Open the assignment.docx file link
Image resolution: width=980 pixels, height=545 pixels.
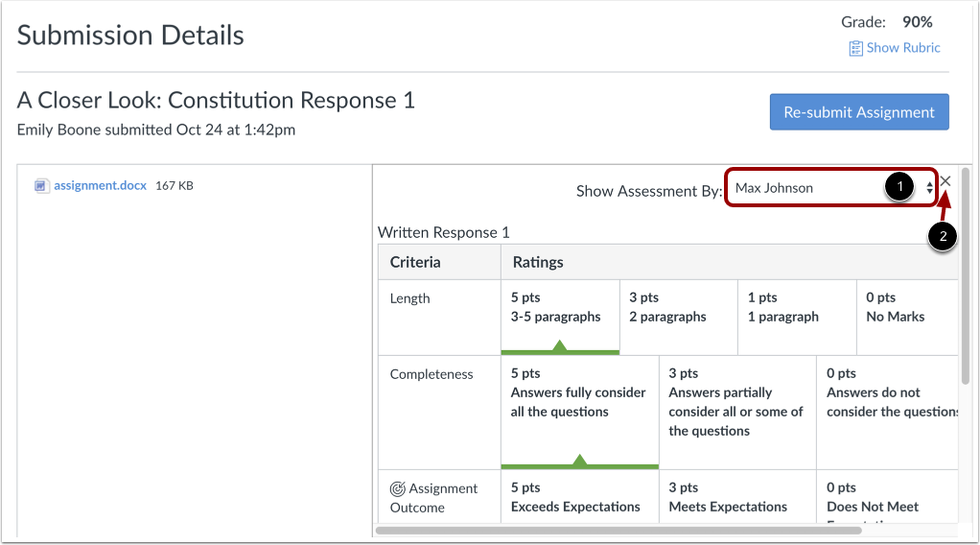[x=100, y=185]
